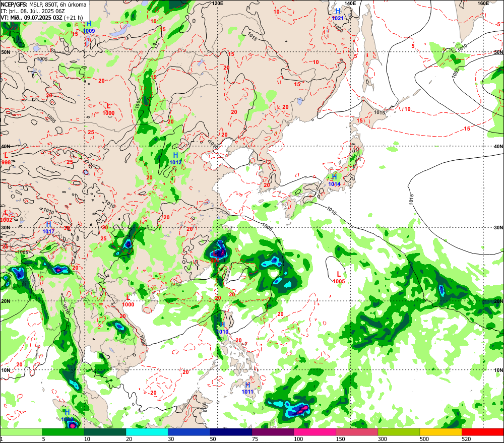504x443 pixels.
Task: Click the 'H 1010' label near Luzon
Action: pyautogui.click(x=222, y=328)
